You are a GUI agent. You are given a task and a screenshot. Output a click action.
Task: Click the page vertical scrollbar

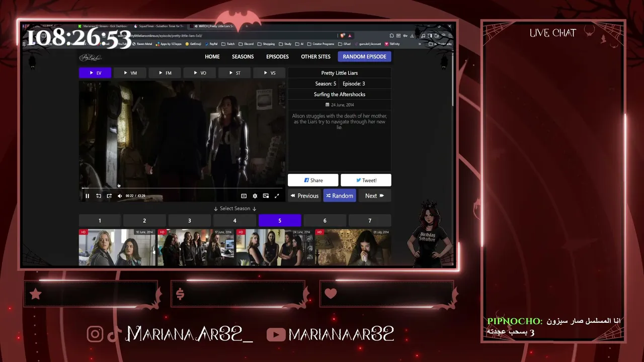[x=452, y=80]
